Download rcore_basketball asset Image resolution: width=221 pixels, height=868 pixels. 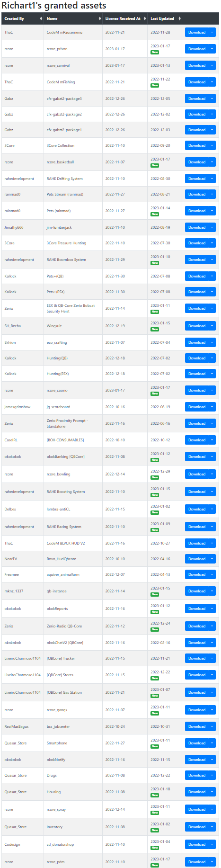(x=197, y=162)
